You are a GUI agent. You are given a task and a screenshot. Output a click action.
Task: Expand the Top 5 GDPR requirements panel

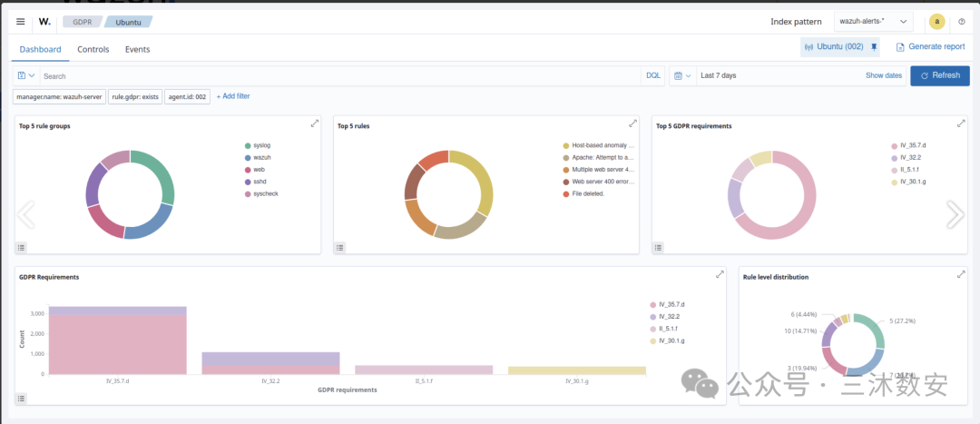point(961,123)
